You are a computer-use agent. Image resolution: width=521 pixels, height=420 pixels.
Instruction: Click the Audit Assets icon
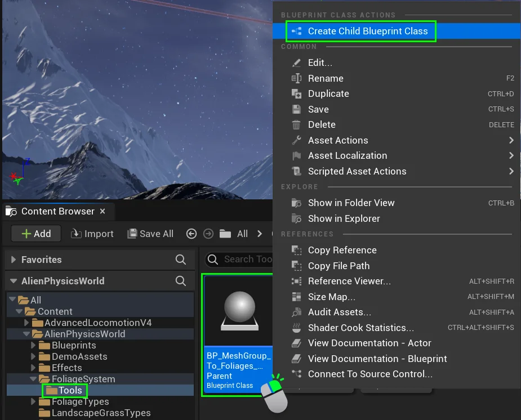pos(296,312)
